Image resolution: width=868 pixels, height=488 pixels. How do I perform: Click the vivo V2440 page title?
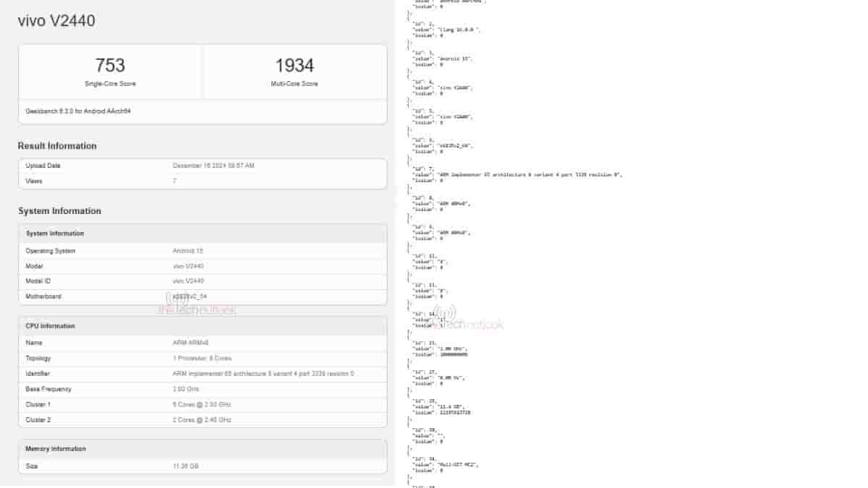point(56,21)
